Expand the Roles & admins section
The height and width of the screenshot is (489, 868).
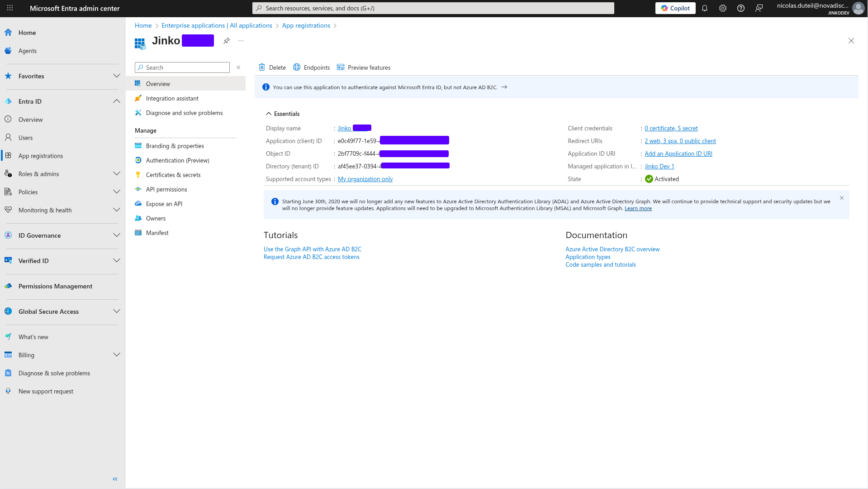[117, 173]
